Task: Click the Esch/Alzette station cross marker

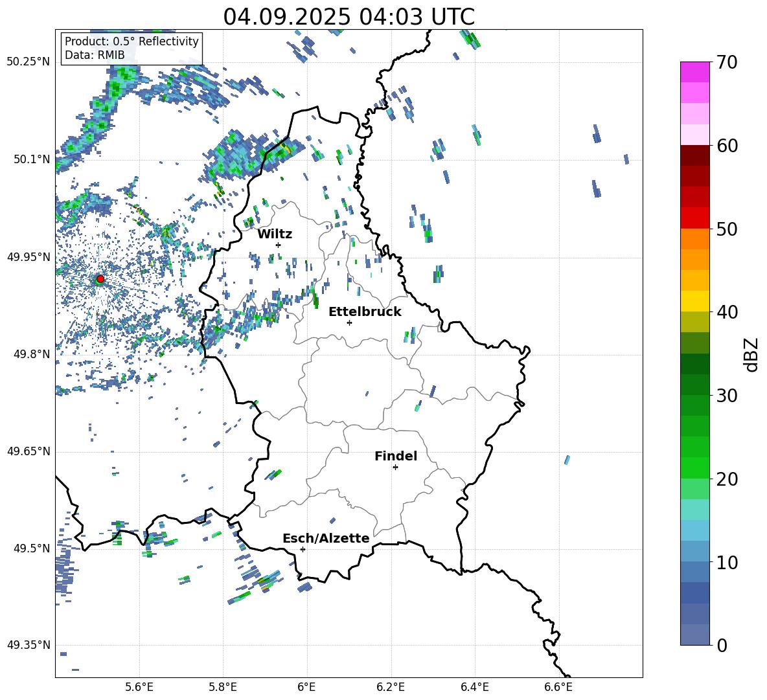Action: tap(303, 549)
